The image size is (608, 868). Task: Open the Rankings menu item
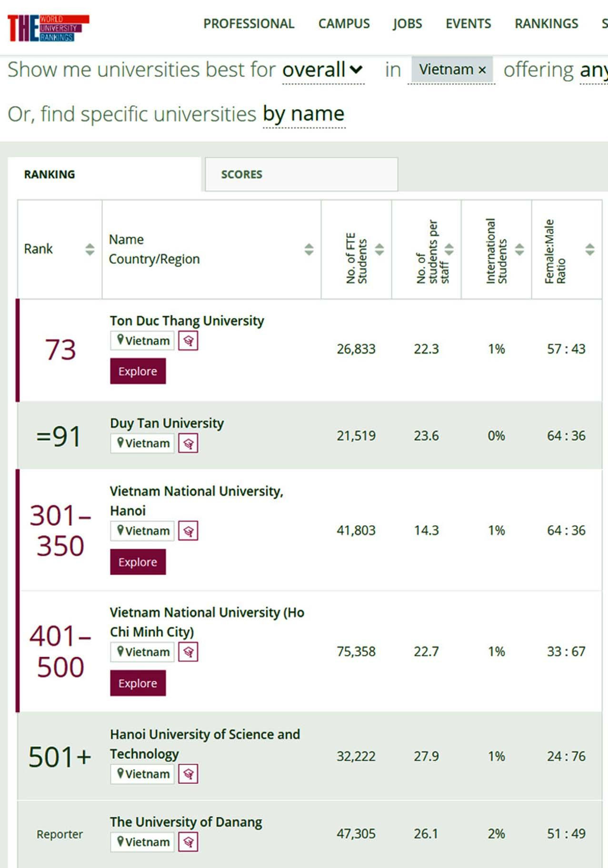(546, 24)
